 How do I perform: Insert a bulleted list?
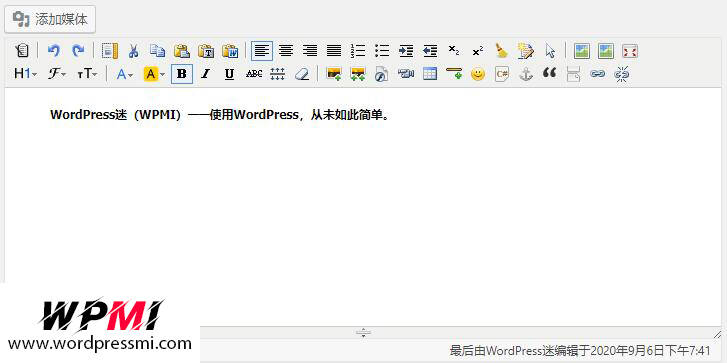click(382, 51)
